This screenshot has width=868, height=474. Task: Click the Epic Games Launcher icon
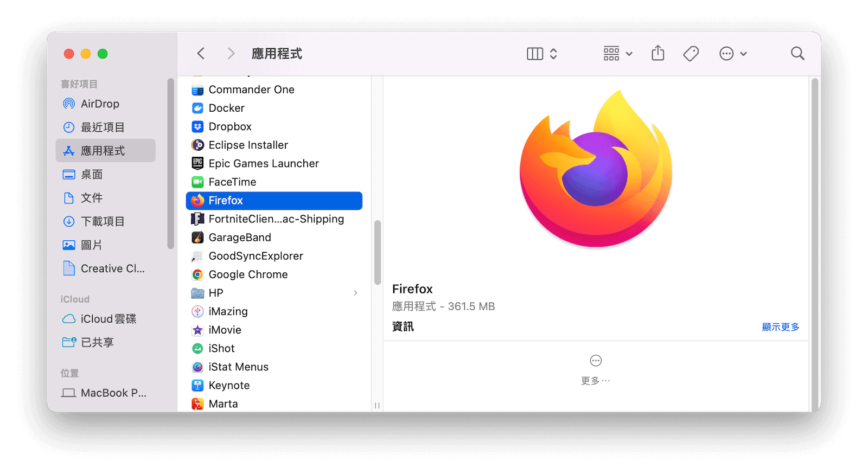pyautogui.click(x=197, y=163)
